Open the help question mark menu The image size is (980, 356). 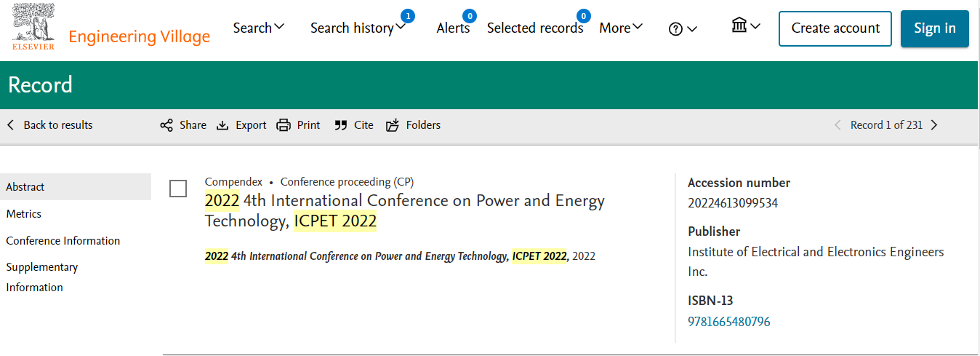click(683, 29)
